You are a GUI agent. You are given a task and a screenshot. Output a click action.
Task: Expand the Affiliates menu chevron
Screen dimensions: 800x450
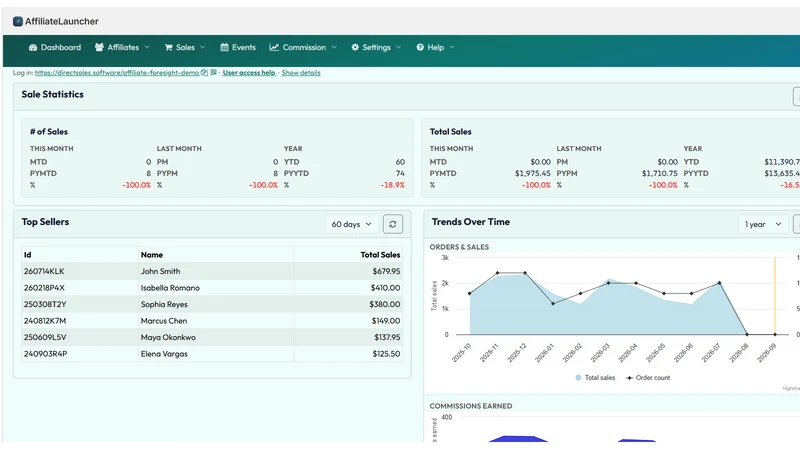click(147, 47)
